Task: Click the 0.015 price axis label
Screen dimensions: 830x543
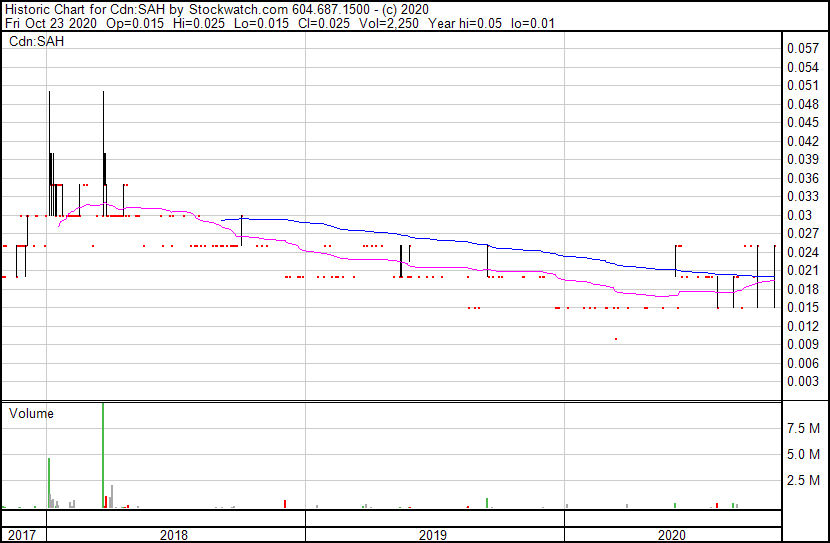Action: pos(801,307)
